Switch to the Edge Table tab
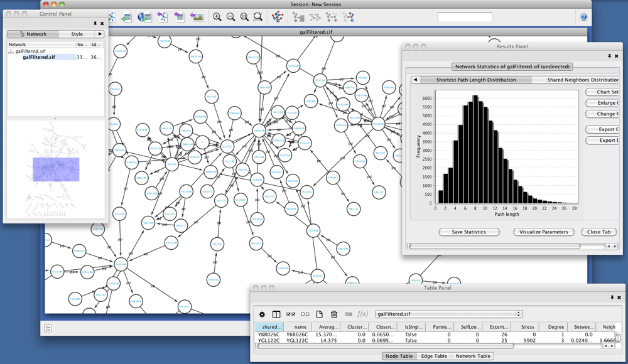The height and width of the screenshot is (364, 628). point(434,356)
